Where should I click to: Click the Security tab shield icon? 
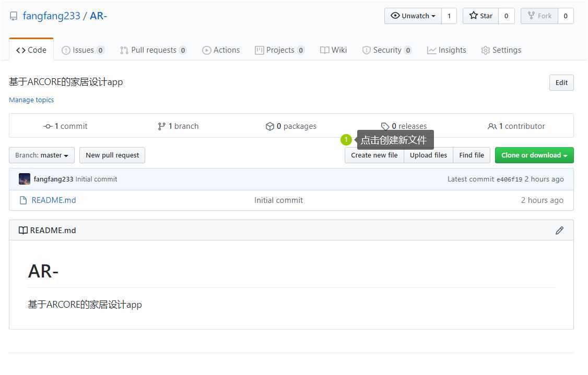[x=367, y=50]
